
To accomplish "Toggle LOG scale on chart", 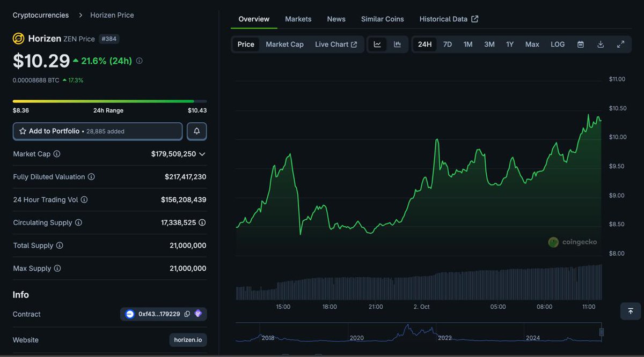I will point(558,44).
